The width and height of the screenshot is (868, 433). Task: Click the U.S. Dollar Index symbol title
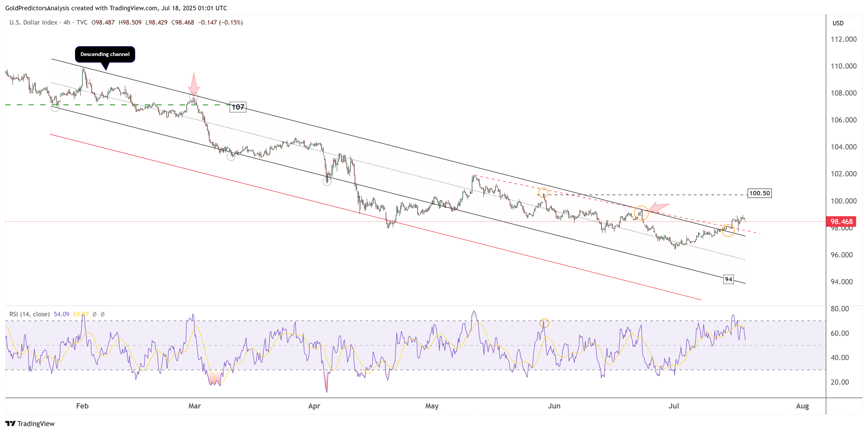33,22
